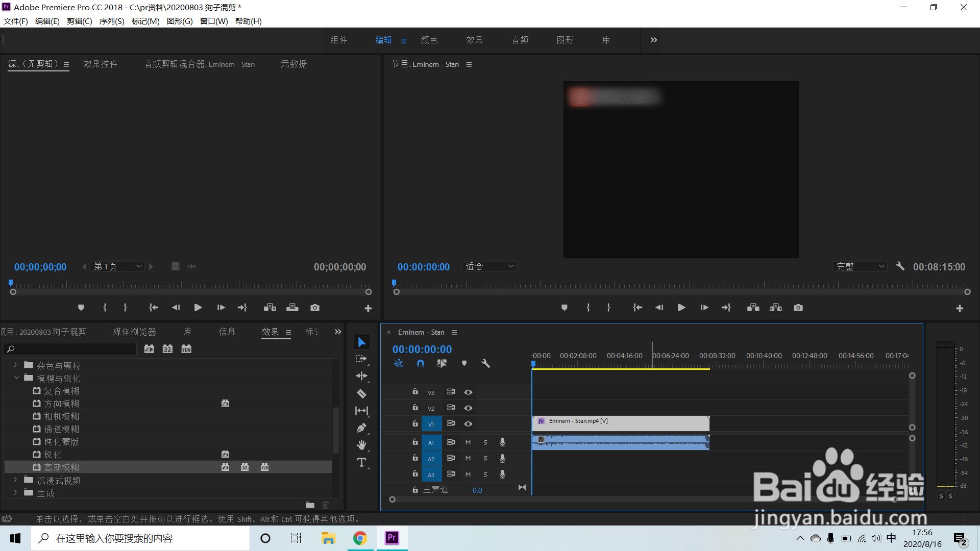Viewport: 980px width, 551px height.
Task: Collapse 模糊与锐化 effects folder
Action: (16, 378)
